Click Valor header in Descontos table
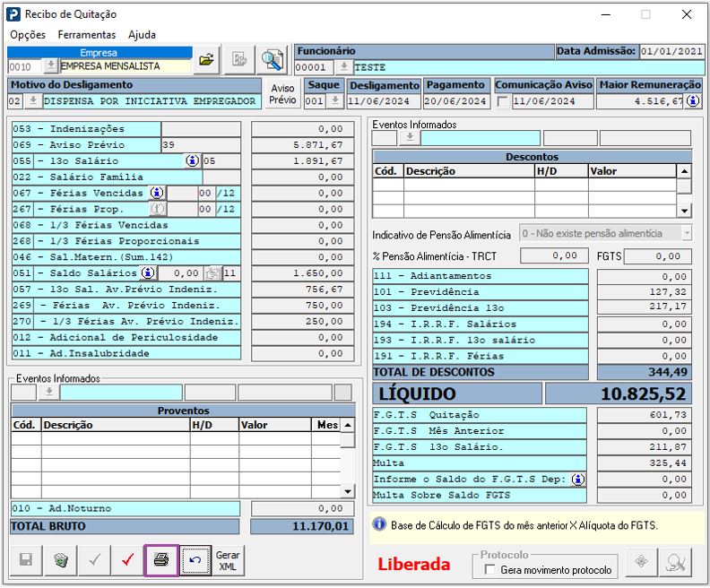The height and width of the screenshot is (588, 710). click(x=632, y=171)
